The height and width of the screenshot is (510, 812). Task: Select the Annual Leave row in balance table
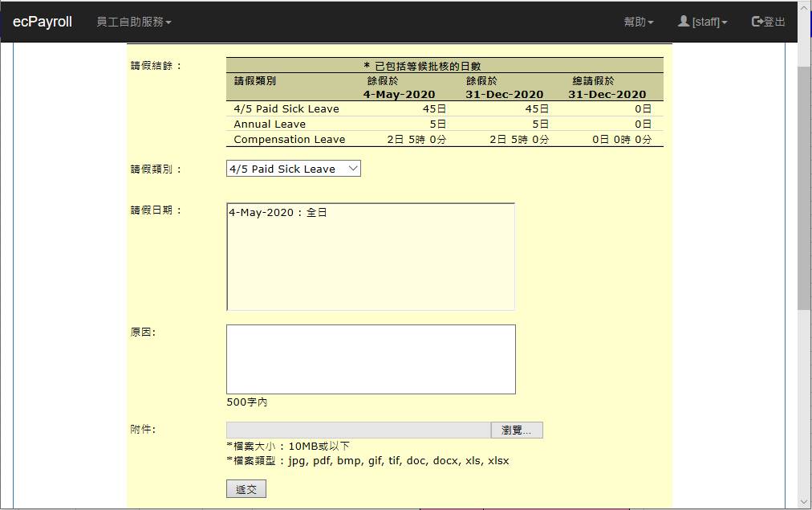(x=444, y=124)
